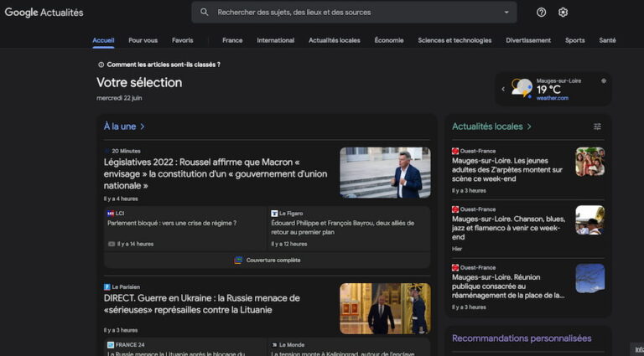This screenshot has width=644, height=356.
Task: Click the weather widget previous arrow
Action: (503, 89)
